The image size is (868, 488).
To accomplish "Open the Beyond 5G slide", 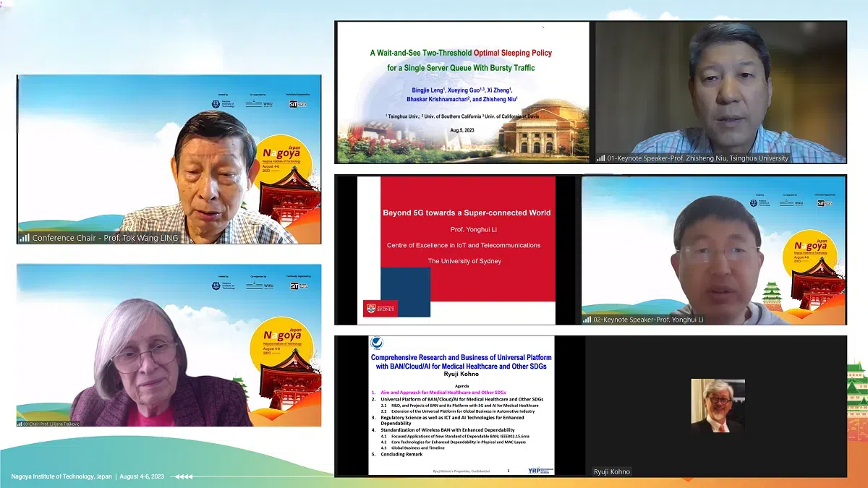I will coord(456,250).
